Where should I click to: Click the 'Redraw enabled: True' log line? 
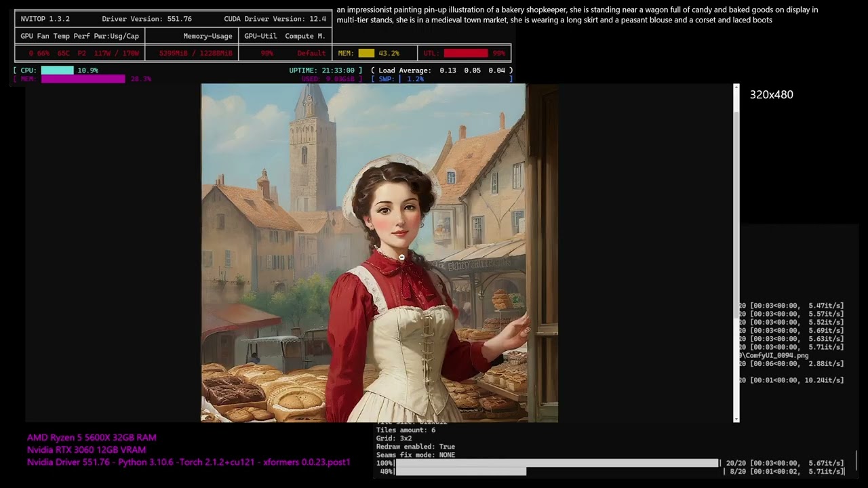[416, 447]
